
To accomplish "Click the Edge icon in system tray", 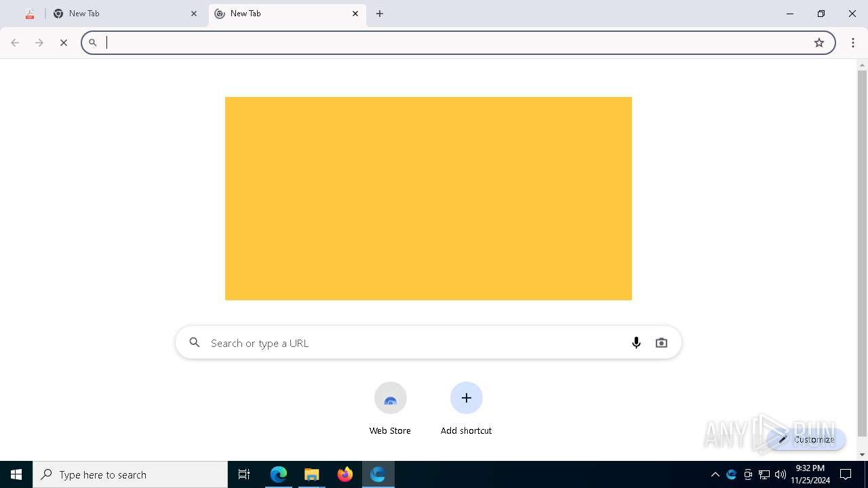I will coord(732,474).
